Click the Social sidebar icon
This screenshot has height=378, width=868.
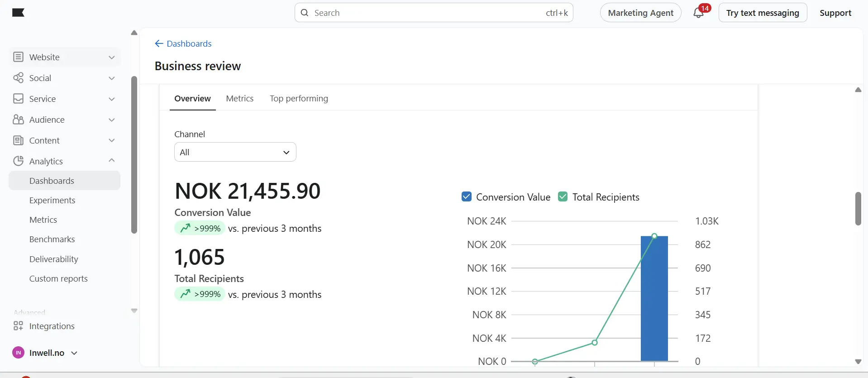(18, 78)
